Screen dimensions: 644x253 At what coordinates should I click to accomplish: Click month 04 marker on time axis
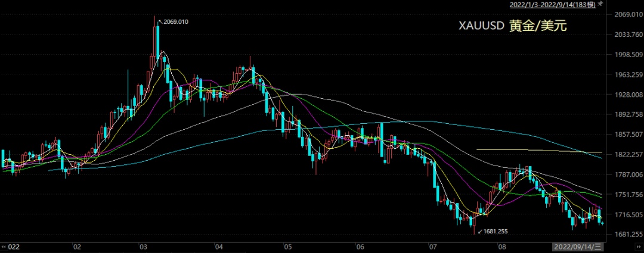point(218,246)
